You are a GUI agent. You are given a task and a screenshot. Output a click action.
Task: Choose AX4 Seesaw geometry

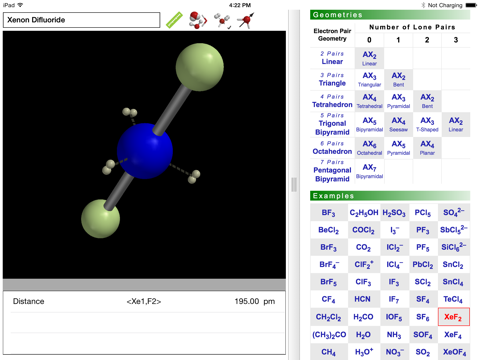click(x=398, y=124)
